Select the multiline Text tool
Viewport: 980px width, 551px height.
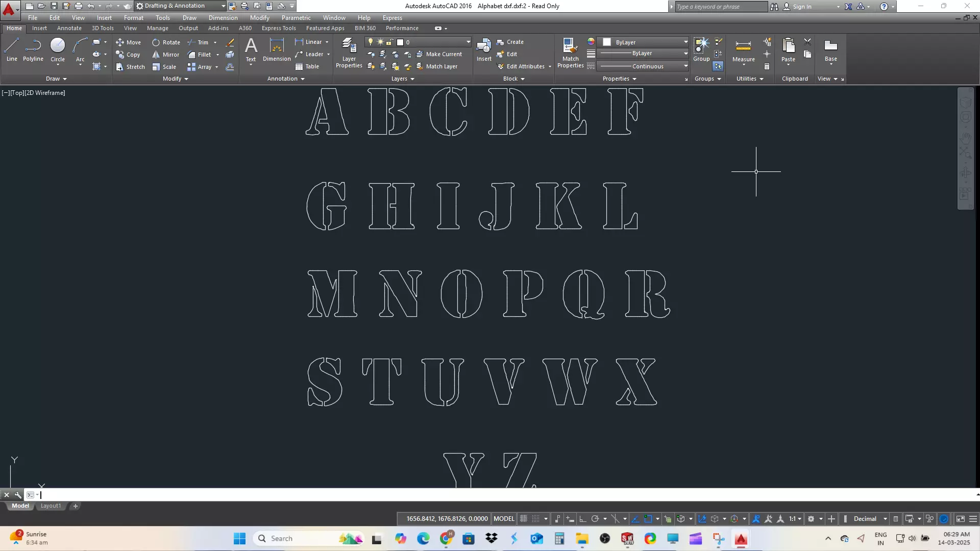point(251,49)
